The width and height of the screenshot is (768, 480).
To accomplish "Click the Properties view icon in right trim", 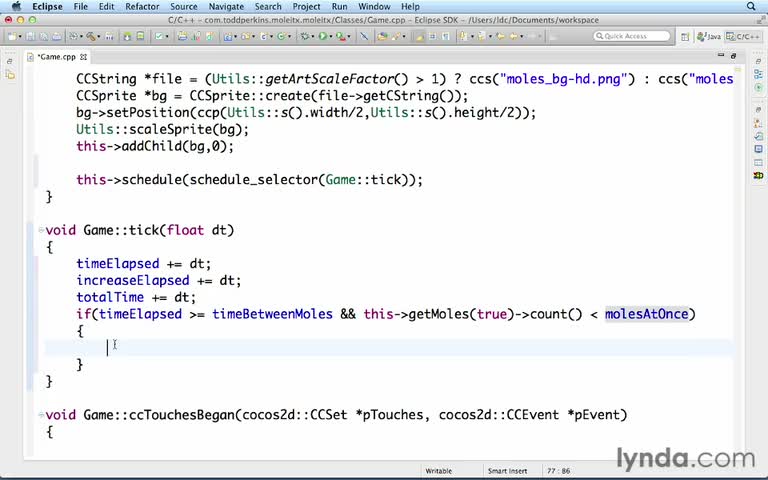I will click(x=758, y=162).
